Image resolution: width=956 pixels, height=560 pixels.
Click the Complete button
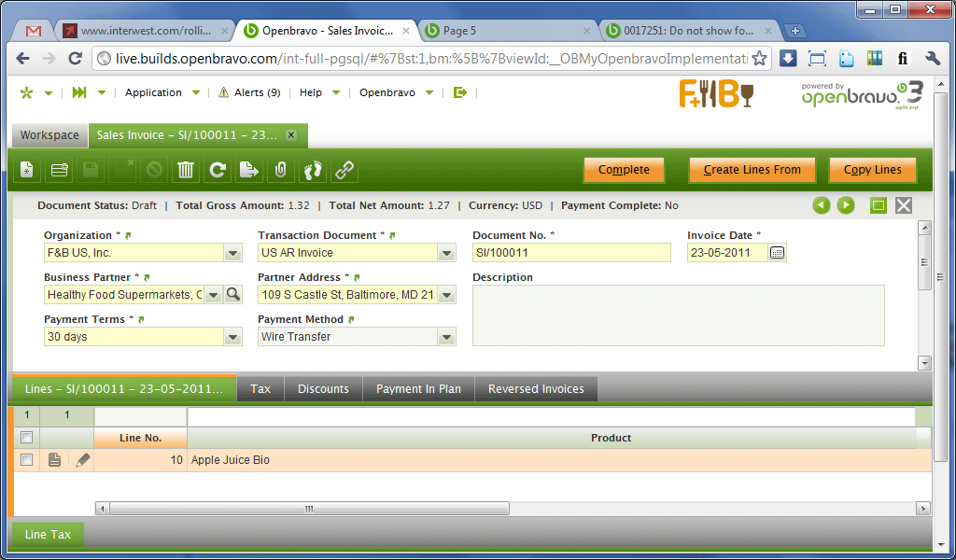point(624,170)
